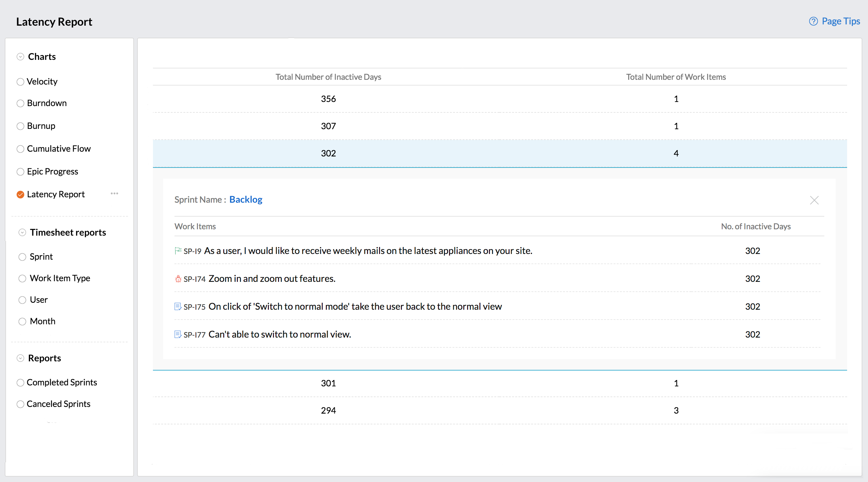Collapse the Reports section chevron
This screenshot has height=482, width=868.
click(x=21, y=358)
